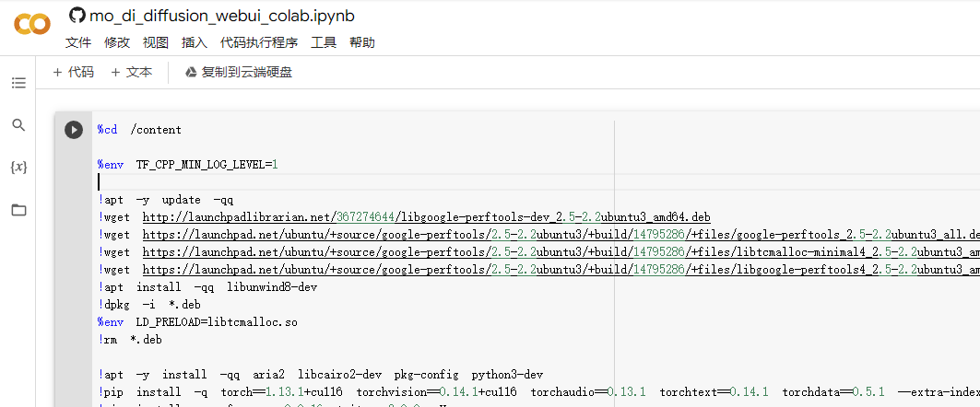This screenshot has width=980, height=407.
Task: Open the 视图 menu
Action: click(156, 42)
